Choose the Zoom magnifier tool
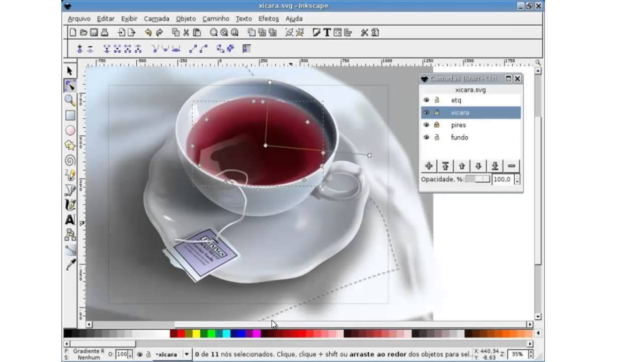This screenshot has height=362, width=644. tap(70, 101)
